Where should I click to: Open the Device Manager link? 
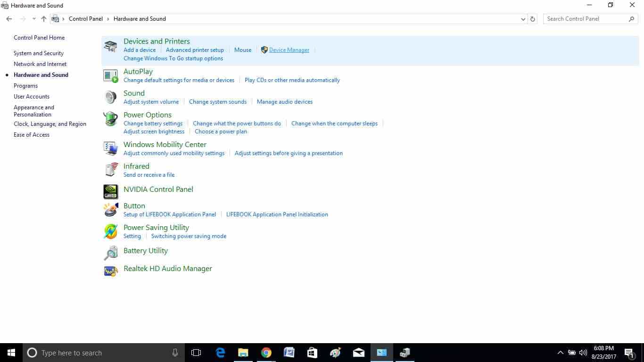289,50
